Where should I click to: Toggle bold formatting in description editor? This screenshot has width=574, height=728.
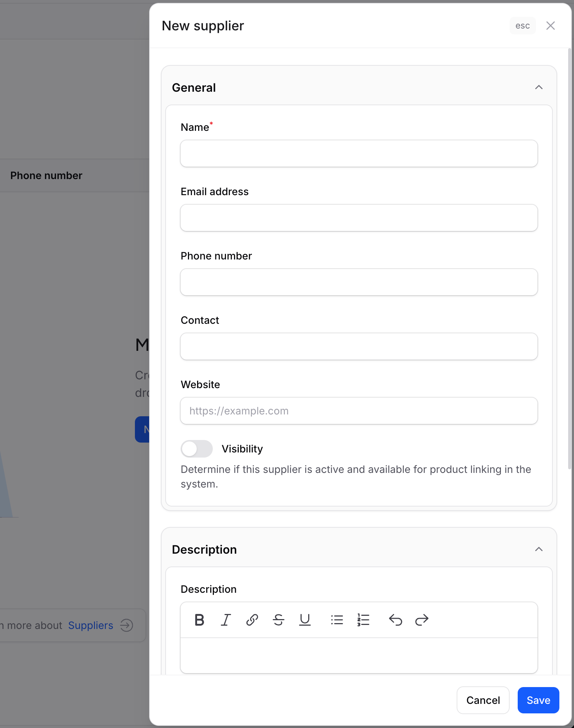199,620
